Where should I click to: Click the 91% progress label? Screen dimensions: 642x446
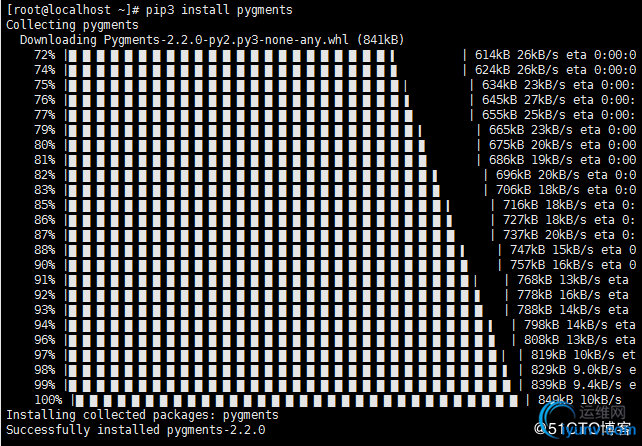pyautogui.click(x=45, y=280)
